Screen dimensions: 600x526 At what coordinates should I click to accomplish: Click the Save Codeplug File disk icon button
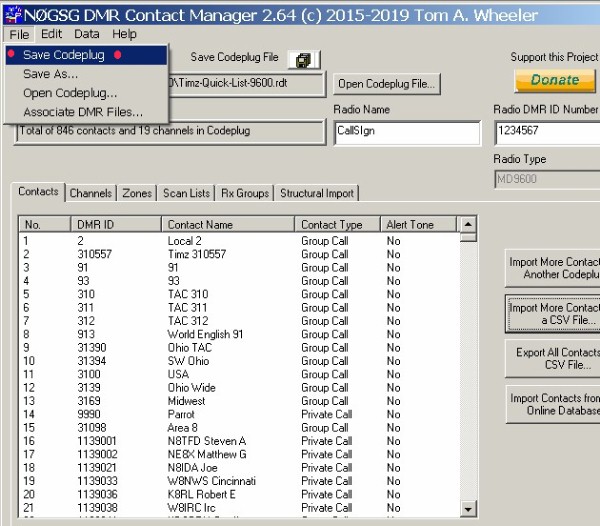[x=304, y=60]
